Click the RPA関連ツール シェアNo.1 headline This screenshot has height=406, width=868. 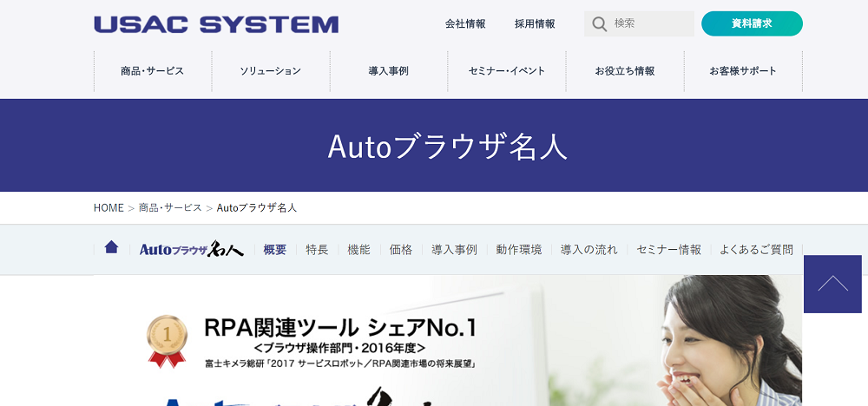(x=340, y=328)
